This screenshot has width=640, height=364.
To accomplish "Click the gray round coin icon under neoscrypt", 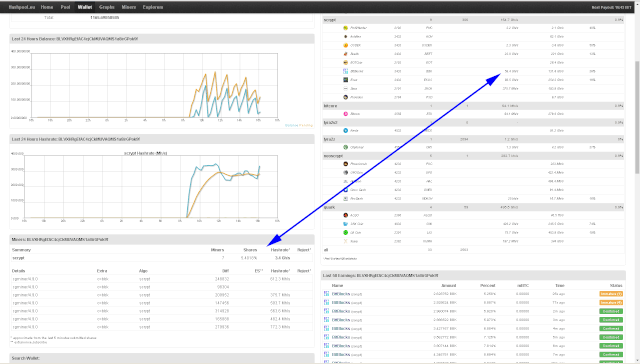I will point(345,173).
